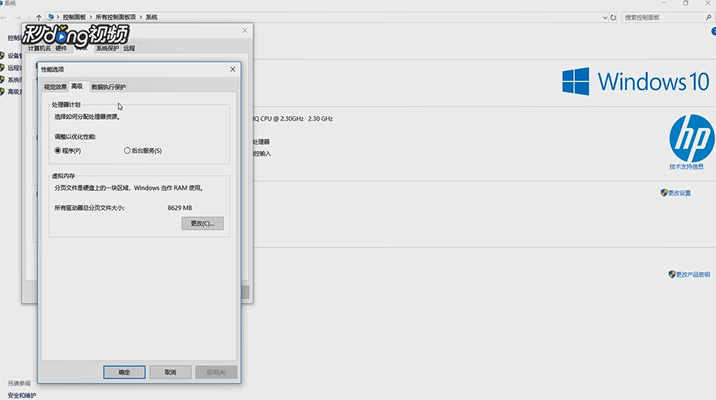The image size is (716, 400).
Task: Select 所有控制面板项 in the breadcrumb path
Action: tap(116, 17)
